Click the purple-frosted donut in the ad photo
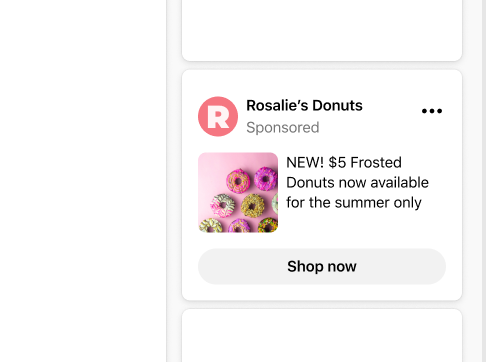 (266, 179)
